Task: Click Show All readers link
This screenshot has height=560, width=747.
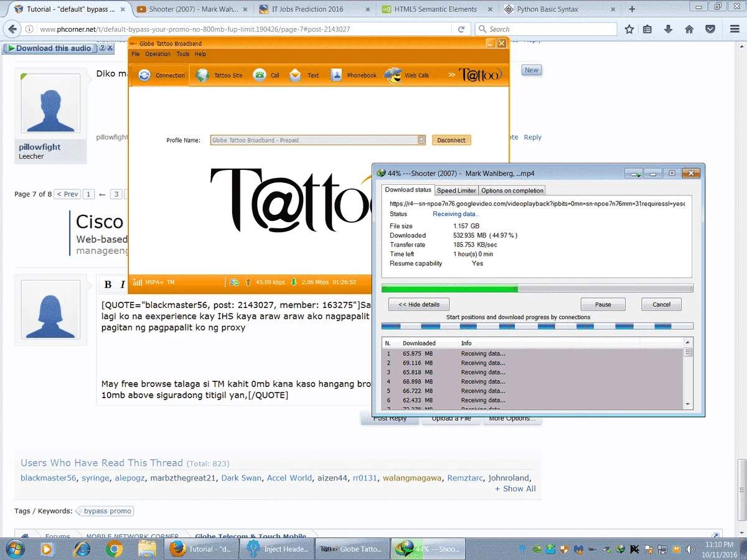Action: [x=515, y=488]
